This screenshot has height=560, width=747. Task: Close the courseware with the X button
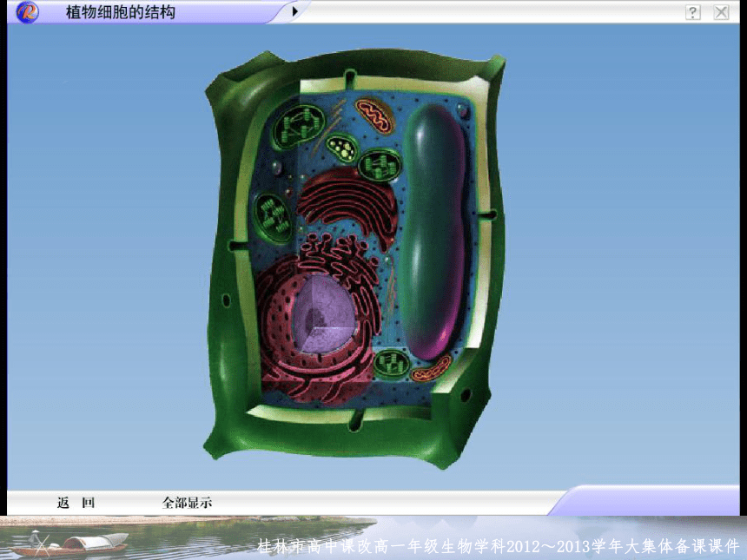click(721, 12)
